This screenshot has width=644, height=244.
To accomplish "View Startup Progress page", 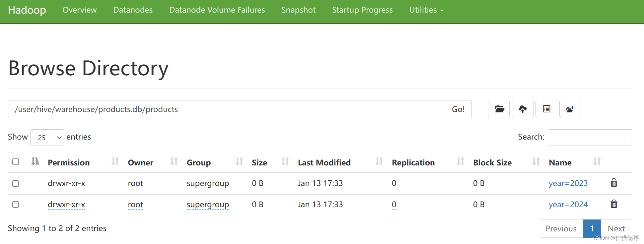I will pyautogui.click(x=362, y=10).
